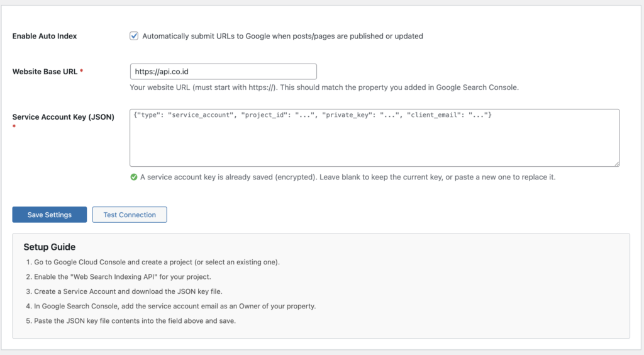Click the red asterisk beside Website Base URL
Image resolution: width=644 pixels, height=355 pixels.
(x=82, y=72)
